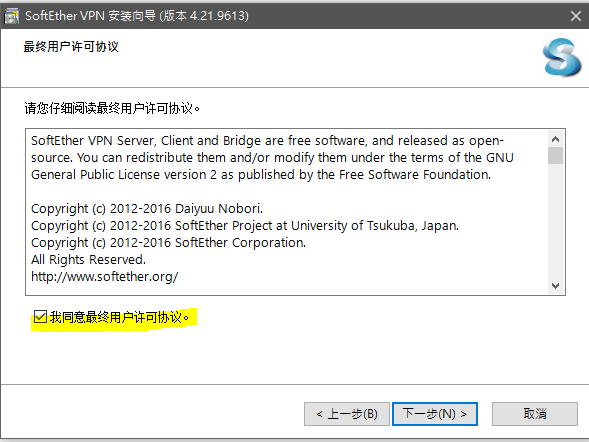This screenshot has height=442, width=589.
Task: Click the 最终用户许可协议 heading
Action: pos(71,47)
